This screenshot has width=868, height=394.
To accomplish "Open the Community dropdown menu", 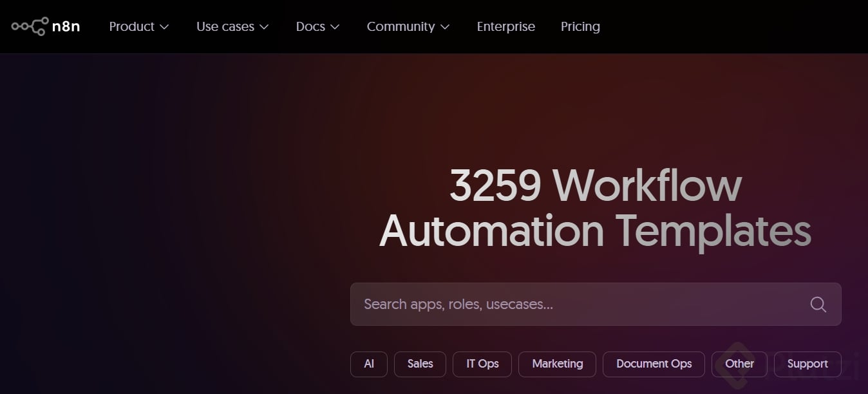I will (408, 26).
